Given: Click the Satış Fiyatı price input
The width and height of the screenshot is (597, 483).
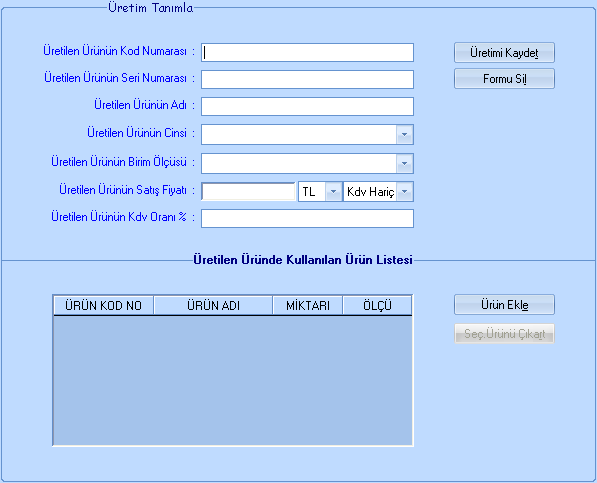Looking at the screenshot, I should [248, 191].
